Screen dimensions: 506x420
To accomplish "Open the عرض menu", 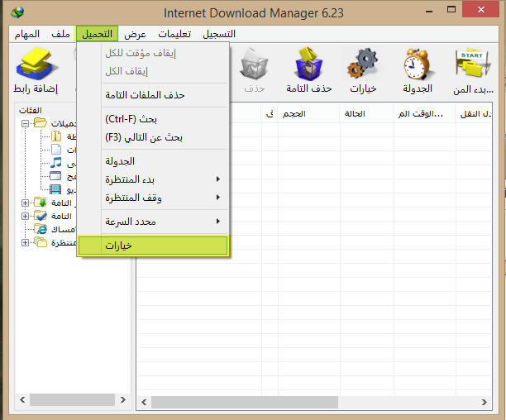I will (136, 34).
